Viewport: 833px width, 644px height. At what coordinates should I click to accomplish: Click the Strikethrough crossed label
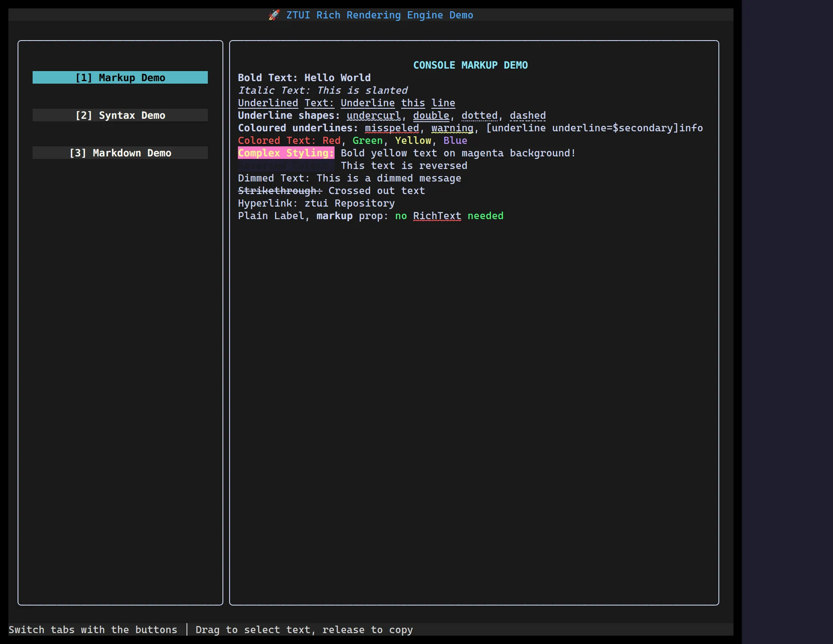pyautogui.click(x=280, y=191)
